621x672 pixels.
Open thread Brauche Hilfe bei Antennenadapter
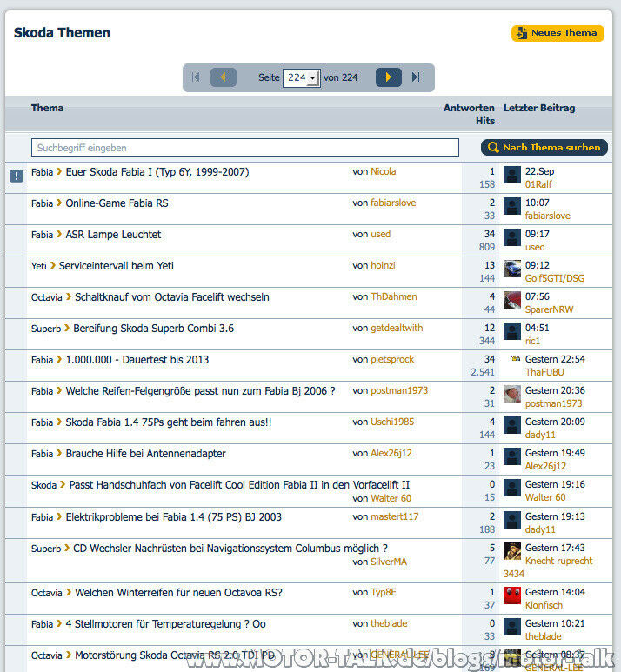pyautogui.click(x=145, y=454)
